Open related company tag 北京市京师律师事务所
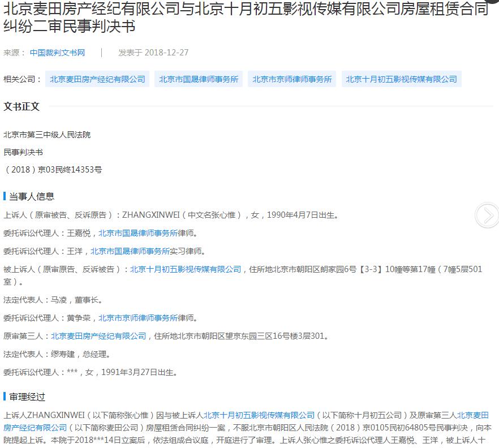Viewport: 499px width, 448px height. point(292,79)
